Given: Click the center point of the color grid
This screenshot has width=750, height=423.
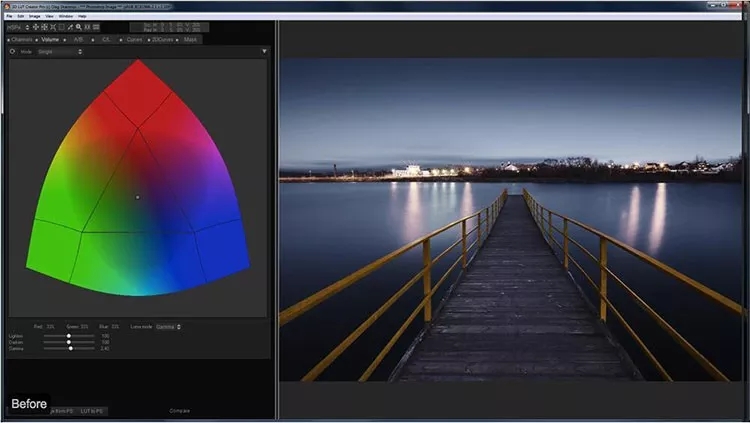Looking at the screenshot, I should coord(137,197).
